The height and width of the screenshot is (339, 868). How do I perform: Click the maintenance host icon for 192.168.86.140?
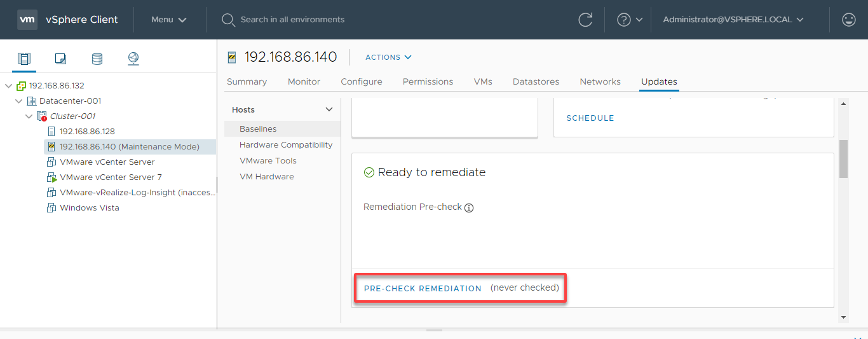(52, 147)
